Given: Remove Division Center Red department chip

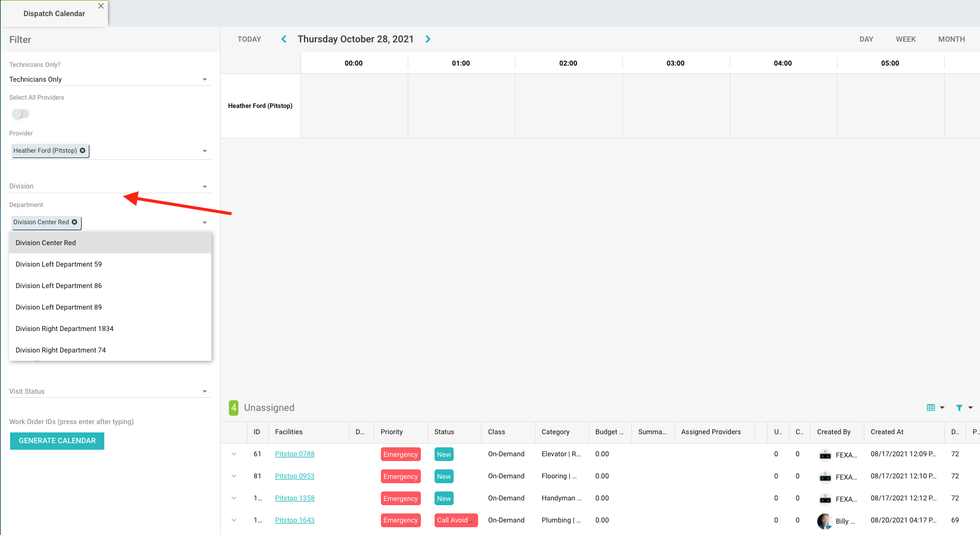Looking at the screenshot, I should click(75, 222).
